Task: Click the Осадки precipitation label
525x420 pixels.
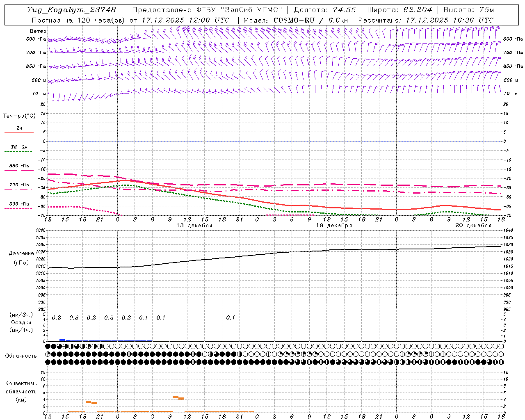Action: click(21, 322)
